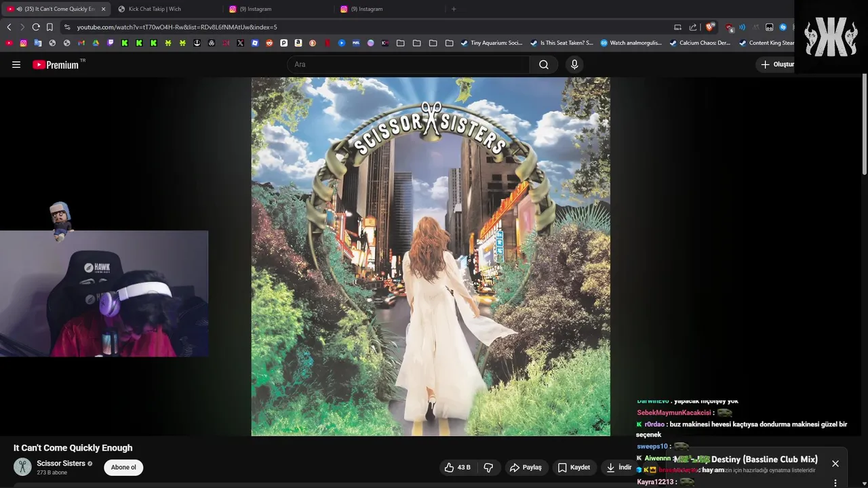Open the YouTube bookmark icon
Image resolution: width=868 pixels, height=488 pixels.
(x=9, y=43)
